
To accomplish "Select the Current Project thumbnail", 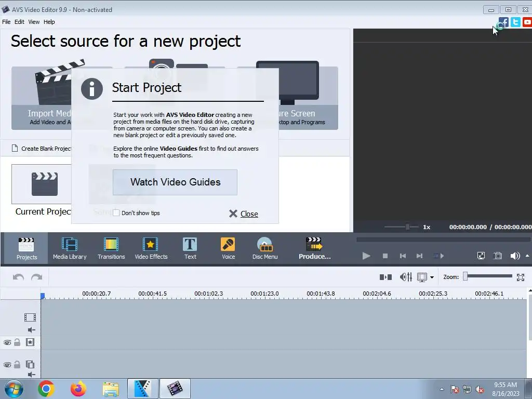I will click(x=42, y=184).
